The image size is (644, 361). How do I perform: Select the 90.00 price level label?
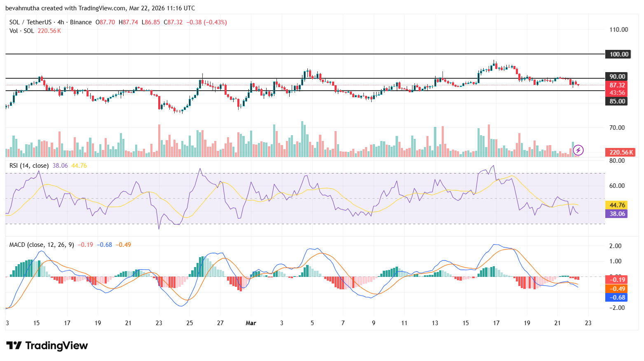[616, 76]
